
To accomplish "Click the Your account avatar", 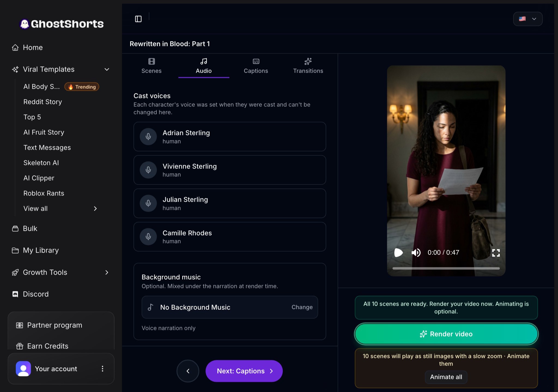I will 23,369.
